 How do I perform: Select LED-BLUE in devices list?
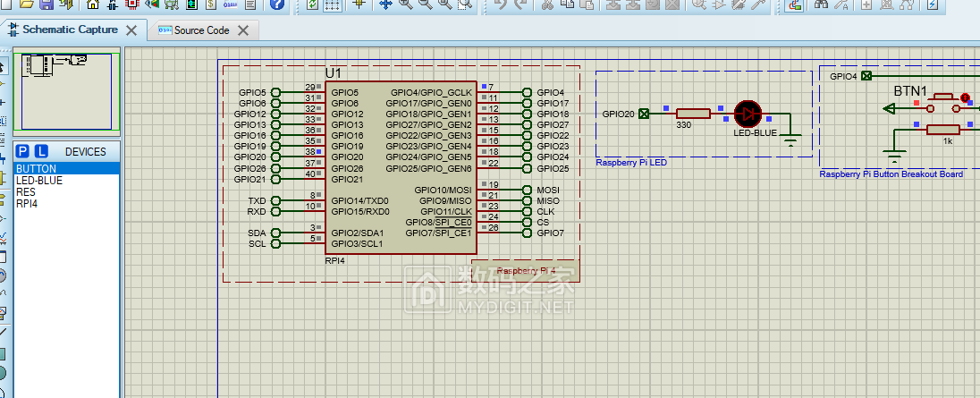coord(39,180)
